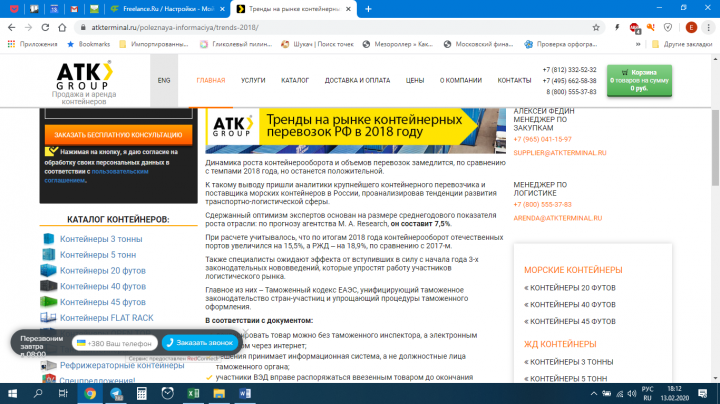This screenshot has height=404, width=720.
Task: Switch site language to ENG
Action: click(164, 80)
